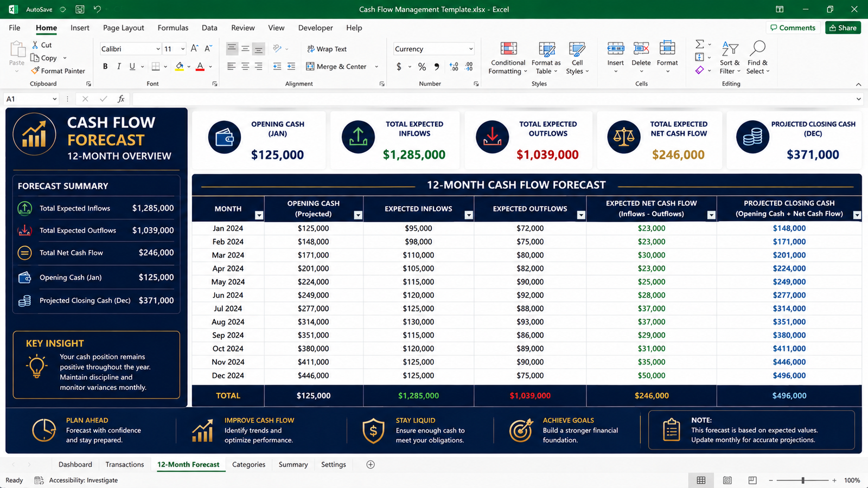Open Conditional Formatting in the ribbon
The image size is (868, 488).
click(x=508, y=59)
